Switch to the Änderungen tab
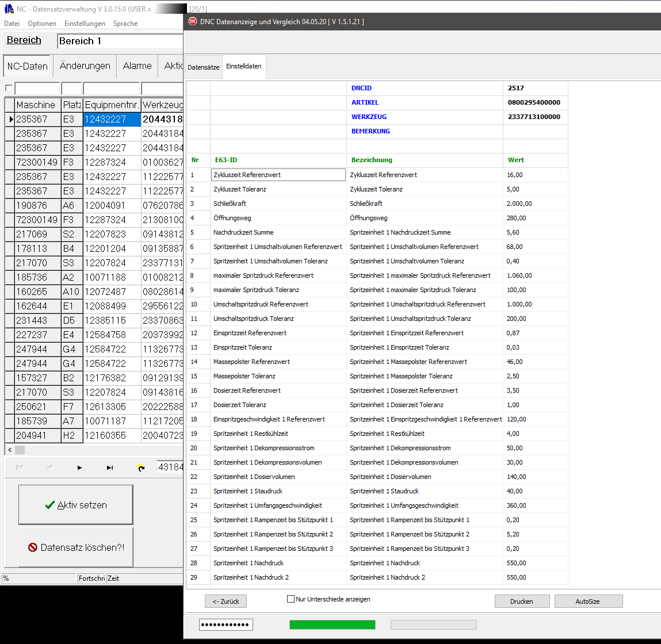This screenshot has width=661, height=644. coord(85,66)
